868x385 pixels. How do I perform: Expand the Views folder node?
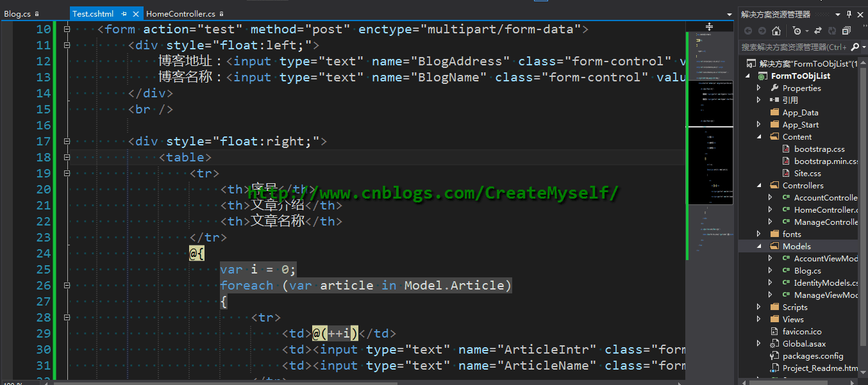coord(759,319)
